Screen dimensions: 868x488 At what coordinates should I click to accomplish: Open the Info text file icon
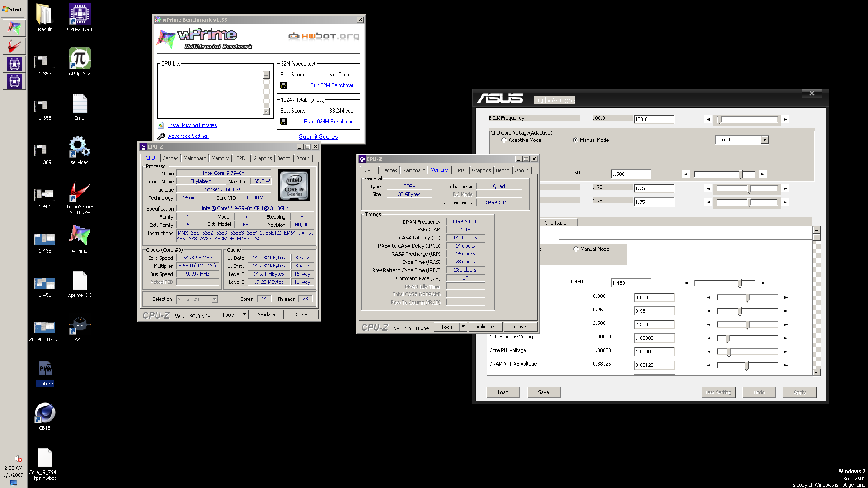click(80, 107)
